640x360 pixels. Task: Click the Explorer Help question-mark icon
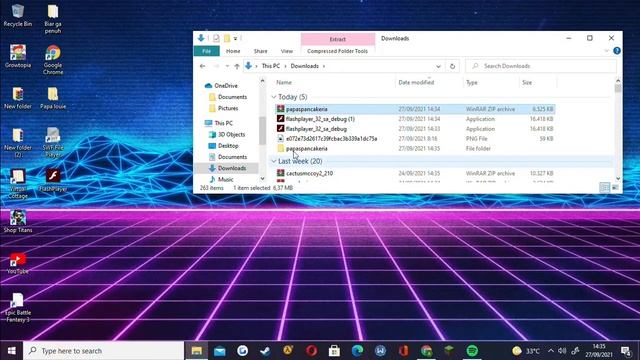[x=617, y=51]
